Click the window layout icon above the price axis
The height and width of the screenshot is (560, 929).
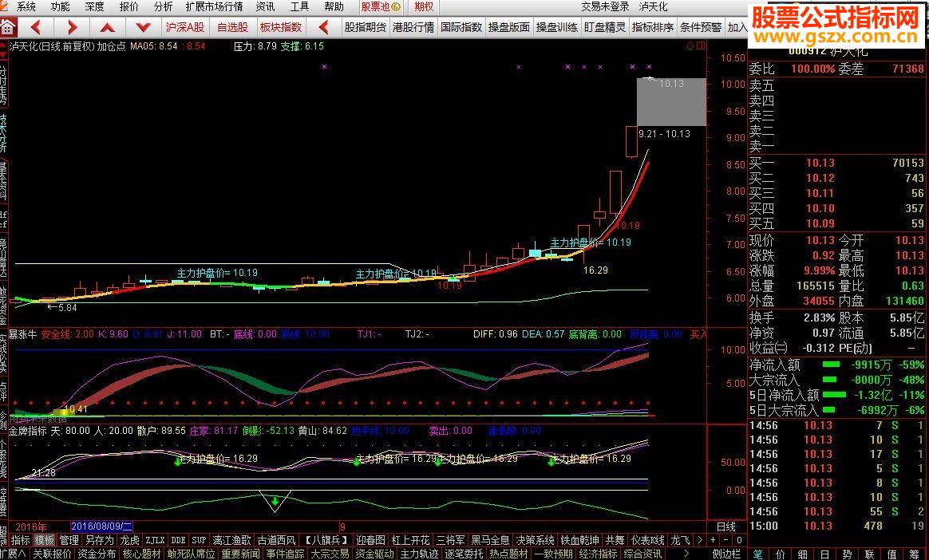[x=701, y=46]
